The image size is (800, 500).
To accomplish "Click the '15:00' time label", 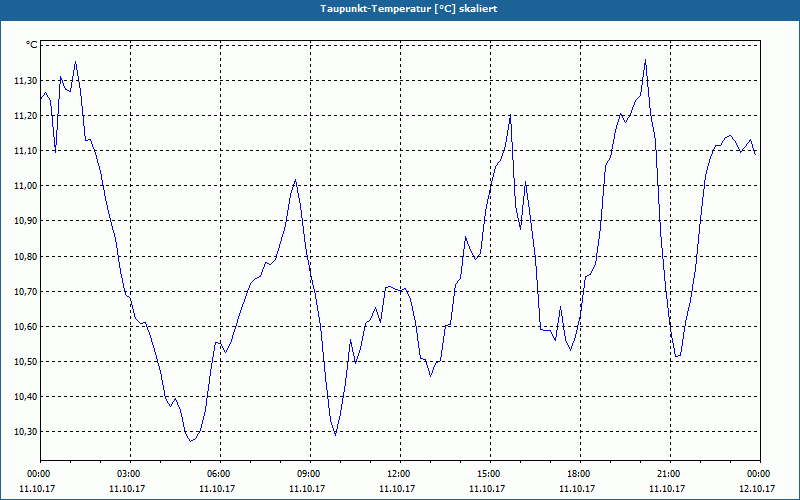I will coord(490,474).
